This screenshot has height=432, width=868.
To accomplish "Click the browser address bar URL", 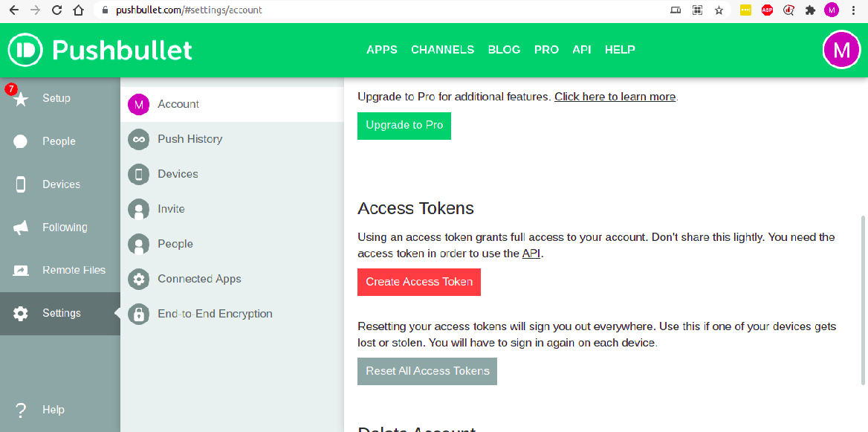I will tap(190, 10).
